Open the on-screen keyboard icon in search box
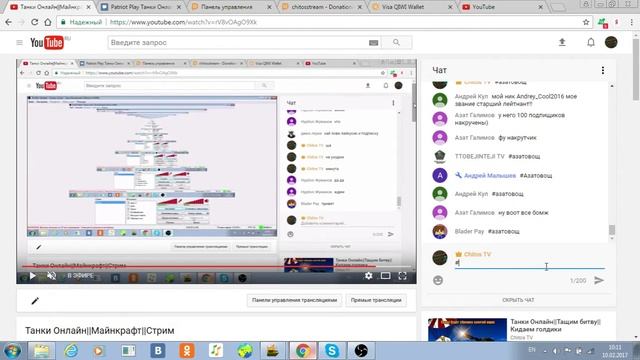 coord(373,43)
